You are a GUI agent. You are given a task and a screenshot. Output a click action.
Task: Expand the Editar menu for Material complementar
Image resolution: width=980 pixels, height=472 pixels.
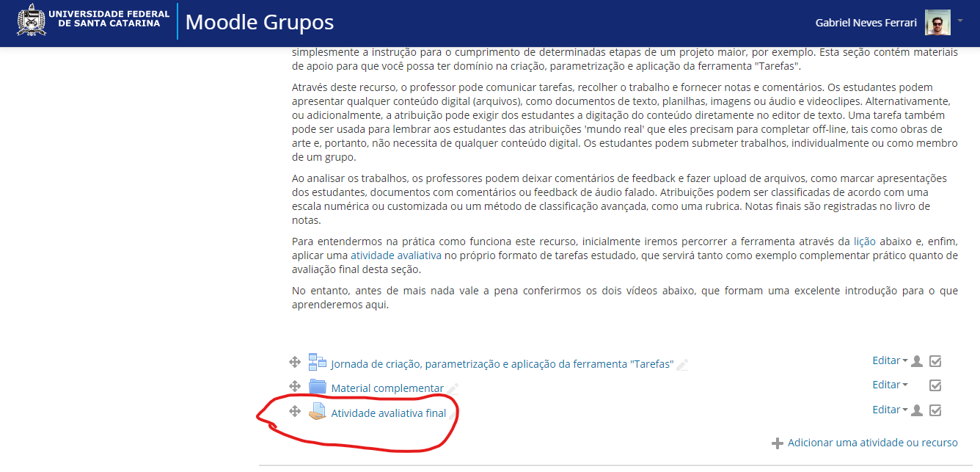[x=890, y=385]
